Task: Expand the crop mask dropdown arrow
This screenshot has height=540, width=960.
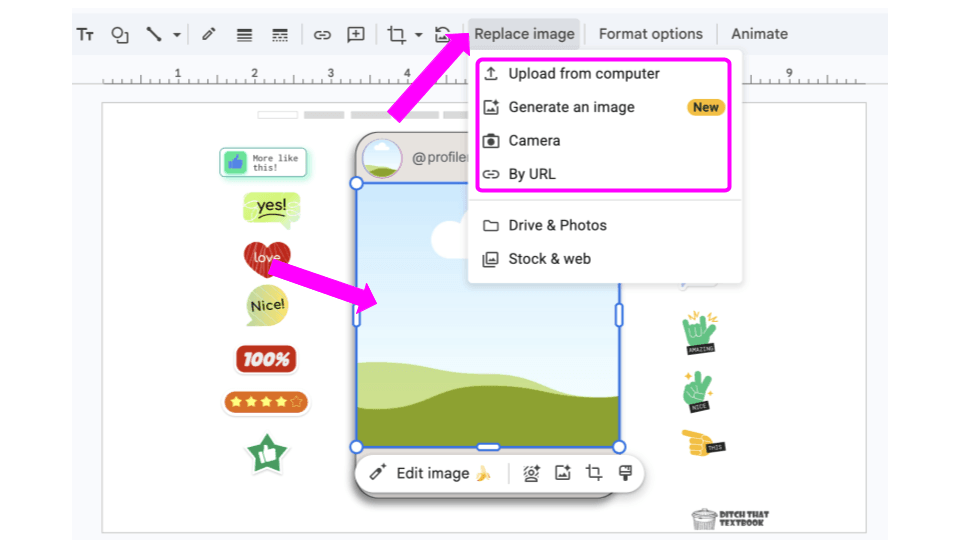Action: click(x=419, y=35)
